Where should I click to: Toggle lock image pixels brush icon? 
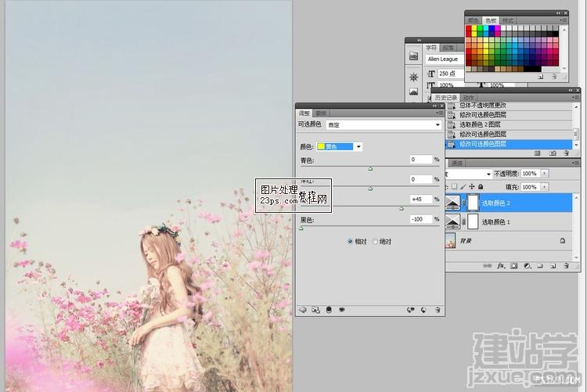(463, 186)
